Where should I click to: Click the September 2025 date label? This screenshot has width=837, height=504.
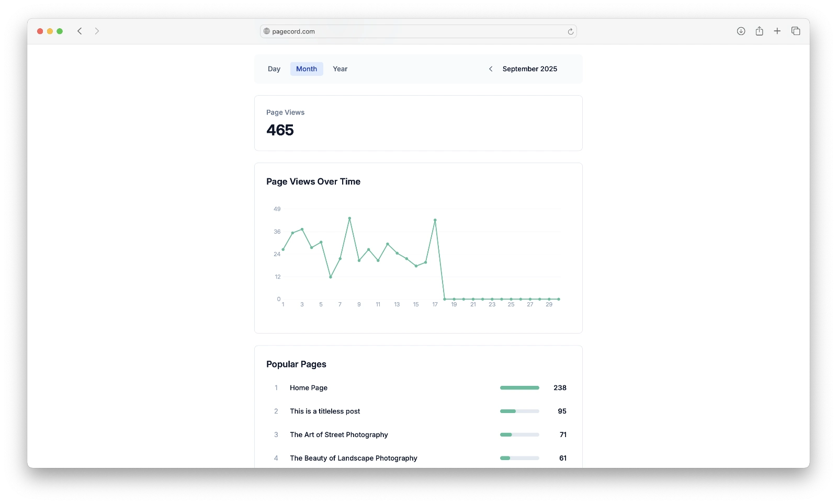point(529,69)
